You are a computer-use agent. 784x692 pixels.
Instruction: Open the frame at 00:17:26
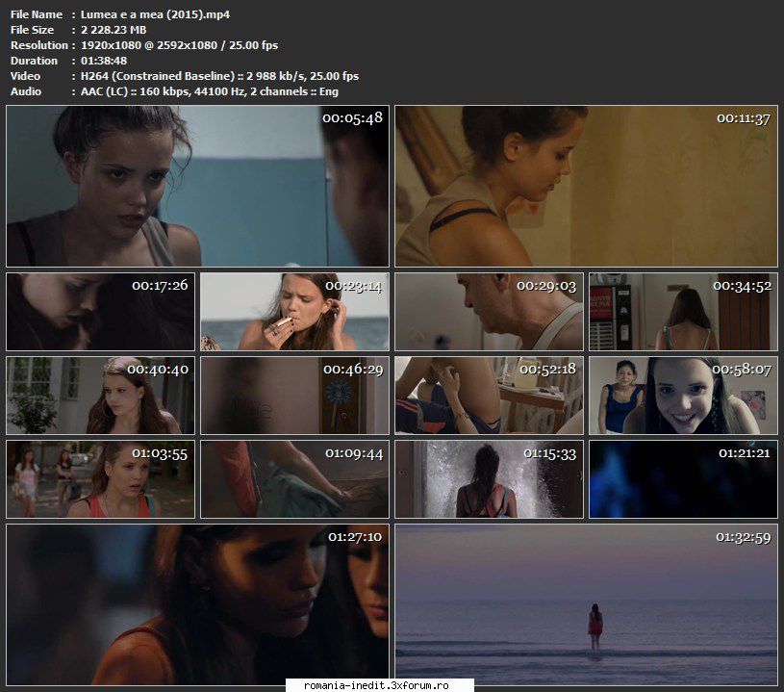coord(100,311)
